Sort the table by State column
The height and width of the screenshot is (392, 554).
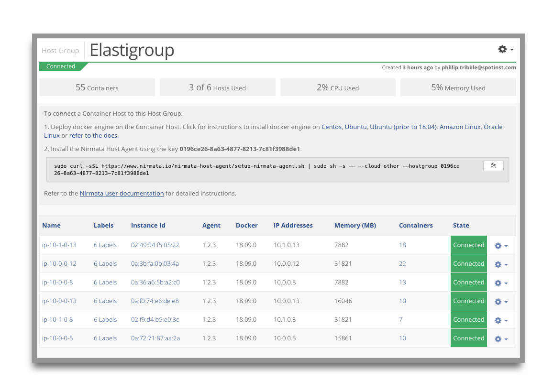point(461,225)
